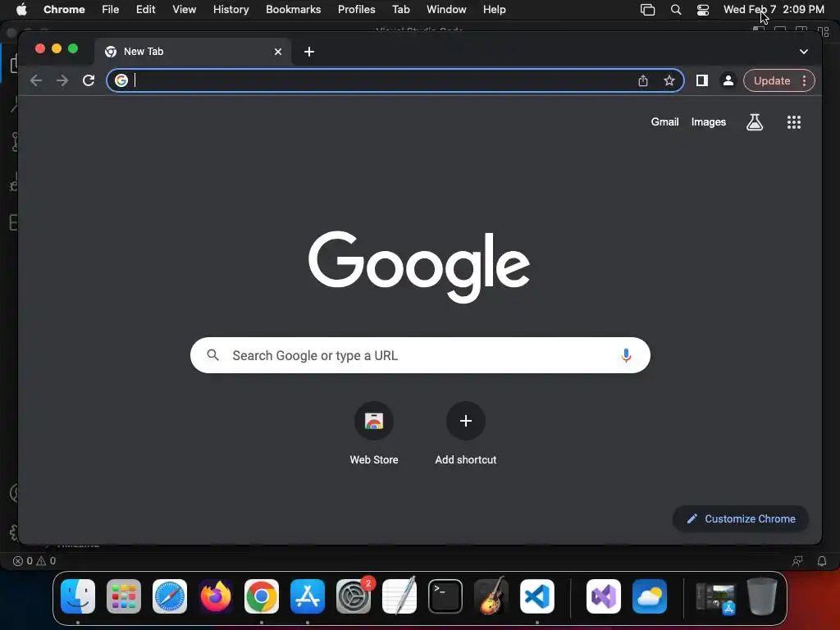
Task: Open the weather cloud app in Dock
Action: [650, 596]
